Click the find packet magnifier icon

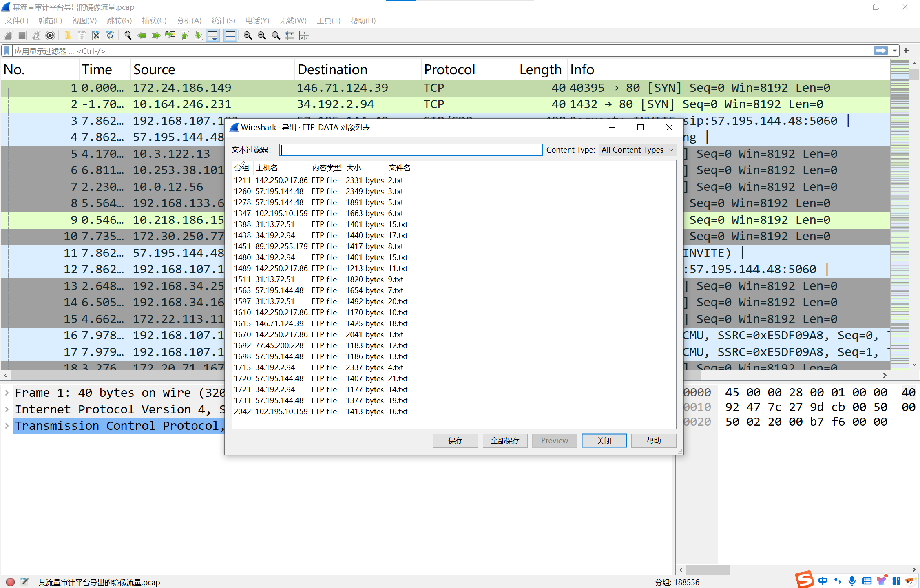128,36
